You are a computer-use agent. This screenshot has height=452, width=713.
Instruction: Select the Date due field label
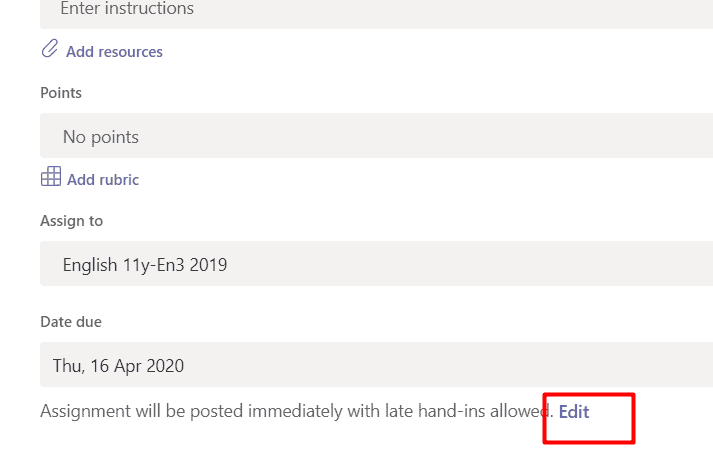[71, 322]
